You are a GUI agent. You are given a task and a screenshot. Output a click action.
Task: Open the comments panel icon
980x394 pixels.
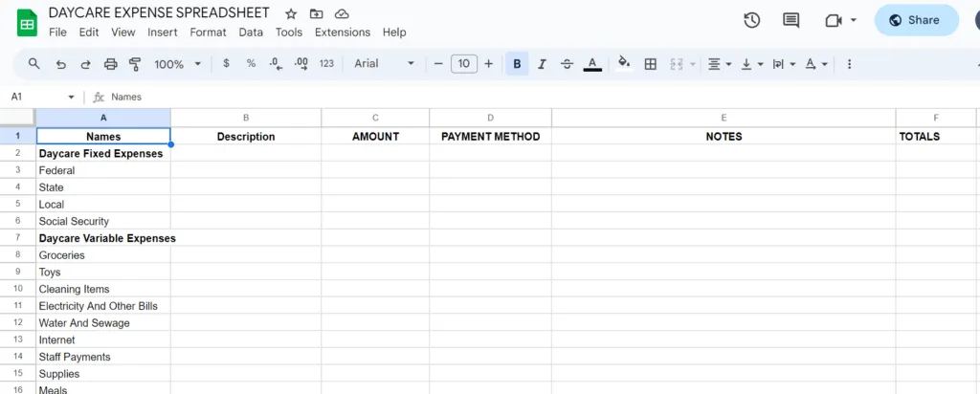click(791, 20)
